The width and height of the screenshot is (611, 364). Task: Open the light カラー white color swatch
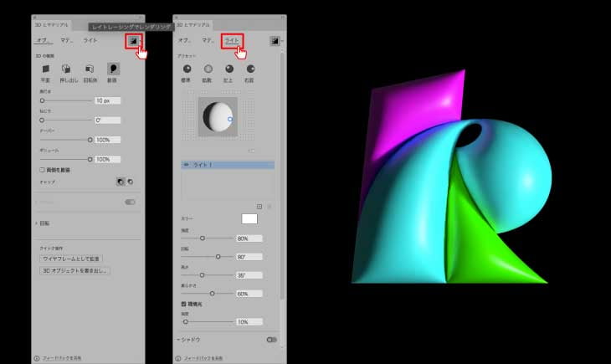[250, 218]
